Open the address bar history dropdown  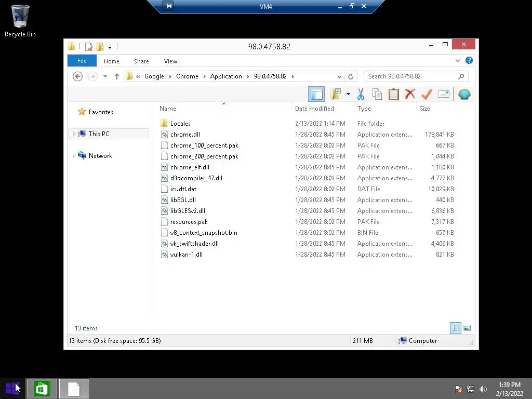pos(339,76)
